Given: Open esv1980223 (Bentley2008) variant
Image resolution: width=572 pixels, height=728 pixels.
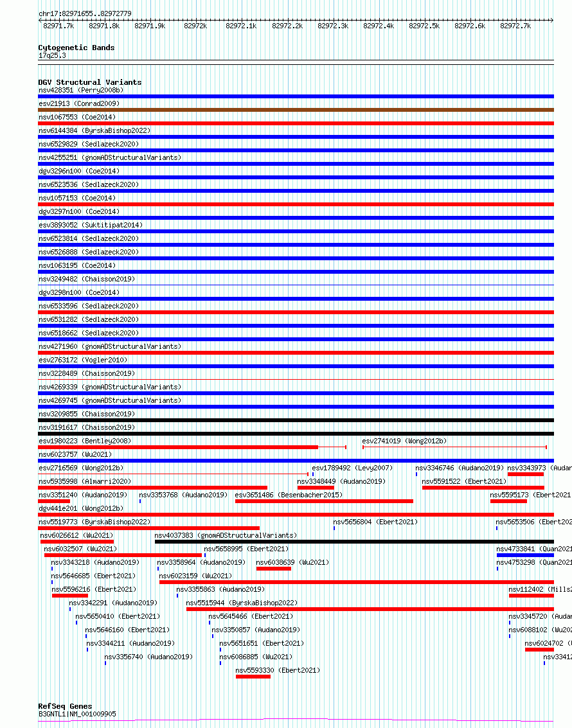Looking at the screenshot, I should (84, 440).
